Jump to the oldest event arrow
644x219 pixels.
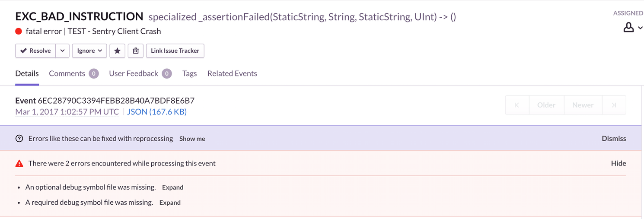(x=517, y=105)
